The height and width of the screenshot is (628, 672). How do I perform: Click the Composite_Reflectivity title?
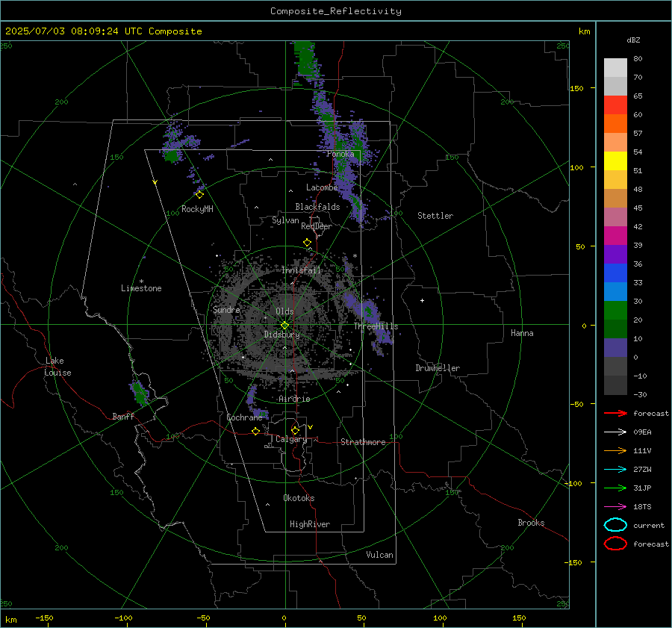tap(336, 11)
